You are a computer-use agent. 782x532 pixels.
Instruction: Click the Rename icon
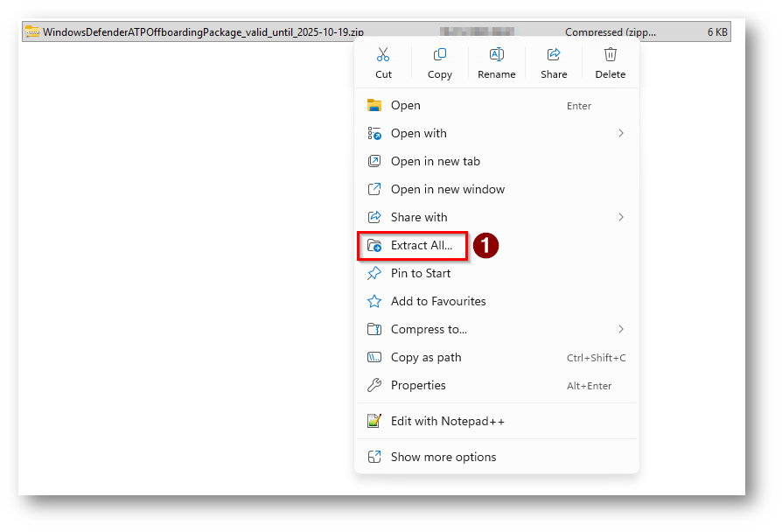(x=496, y=54)
